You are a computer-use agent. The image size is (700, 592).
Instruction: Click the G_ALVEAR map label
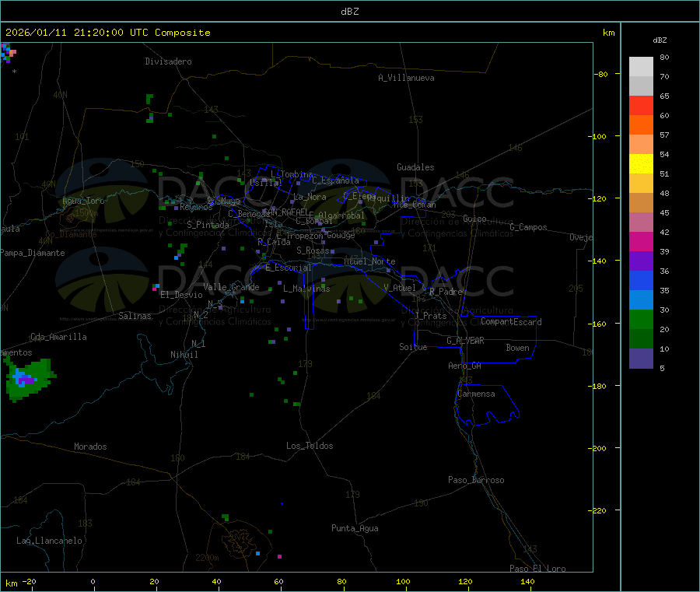pyautogui.click(x=465, y=341)
